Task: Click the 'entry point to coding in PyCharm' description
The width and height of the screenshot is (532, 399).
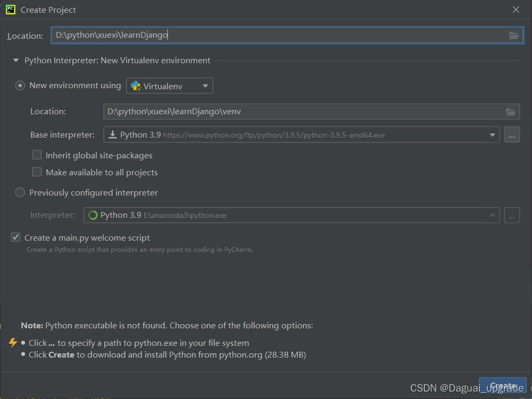Action: click(x=140, y=250)
